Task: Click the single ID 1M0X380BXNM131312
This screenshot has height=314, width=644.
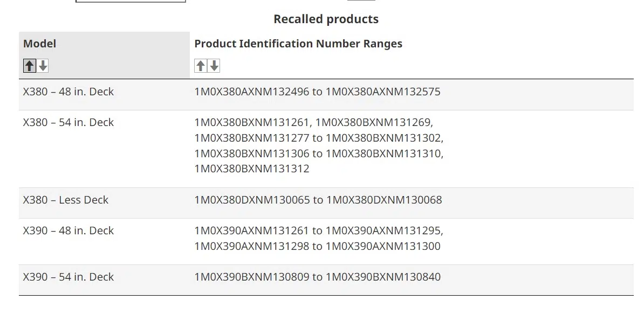Action: [x=252, y=169]
